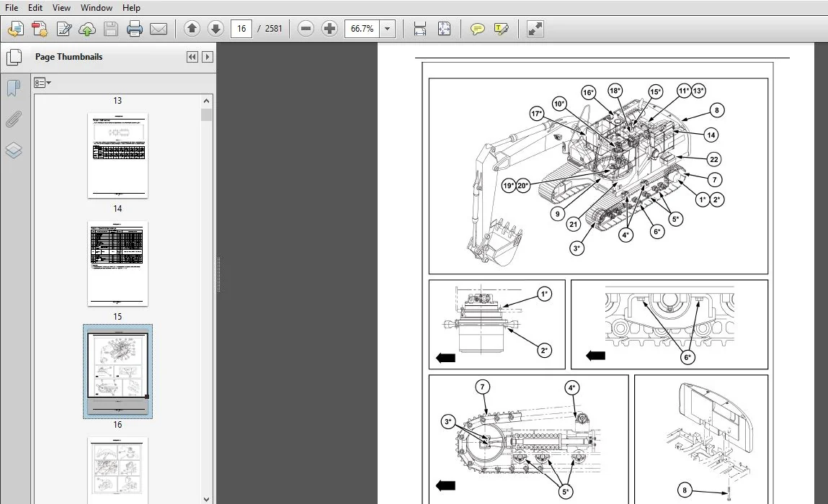The width and height of the screenshot is (828, 504).
Task: Click the page number field showing 16
Action: coord(241,29)
